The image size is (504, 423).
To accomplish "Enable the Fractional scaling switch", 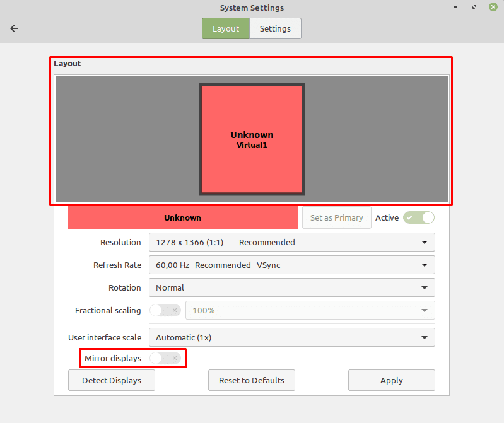I will point(165,310).
